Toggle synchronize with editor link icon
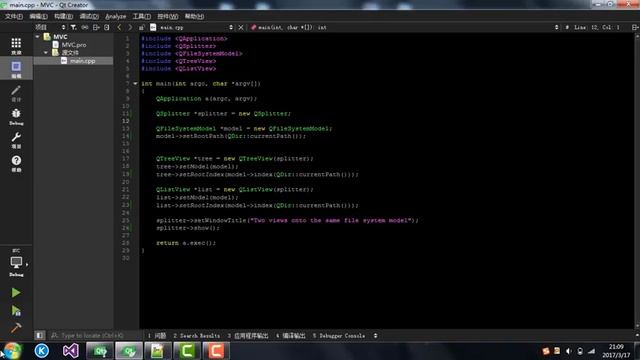 (84, 27)
